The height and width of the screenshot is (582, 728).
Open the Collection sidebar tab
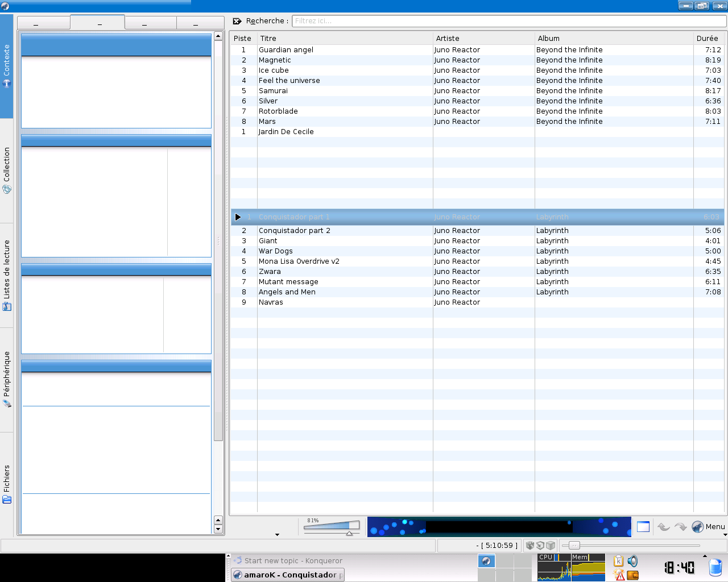(7, 171)
